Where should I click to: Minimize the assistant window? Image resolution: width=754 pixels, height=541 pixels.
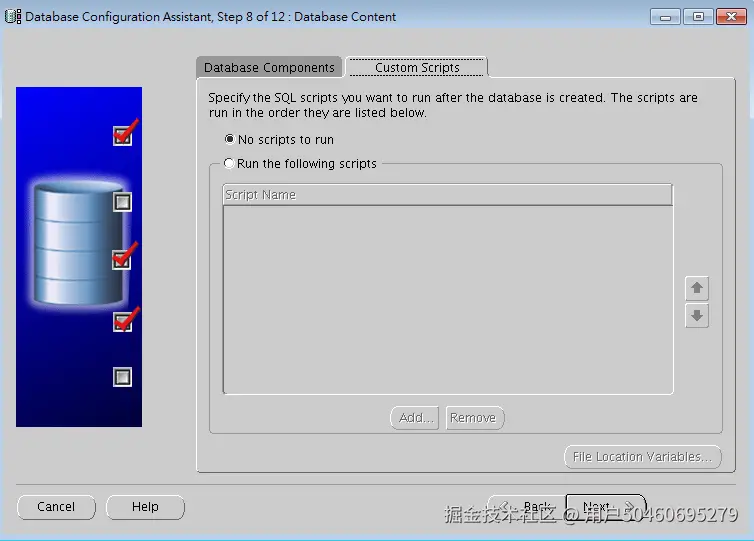coord(665,17)
